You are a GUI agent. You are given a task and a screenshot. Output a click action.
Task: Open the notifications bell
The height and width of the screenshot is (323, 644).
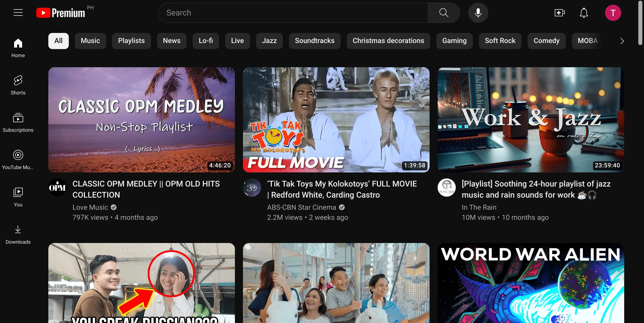pyautogui.click(x=584, y=13)
